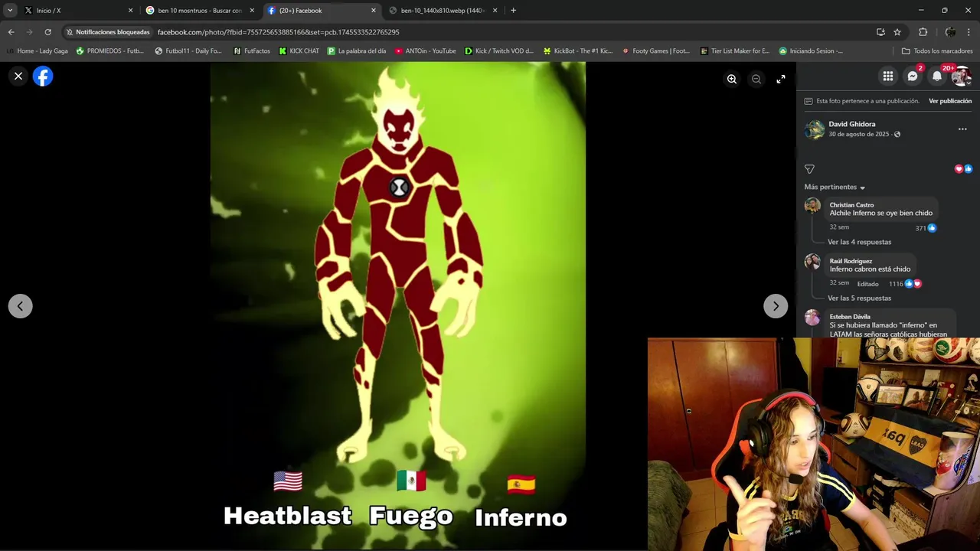Viewport: 980px width, 551px height.
Task: Open the Kick / Twitch VOD bookmark
Action: 499,51
